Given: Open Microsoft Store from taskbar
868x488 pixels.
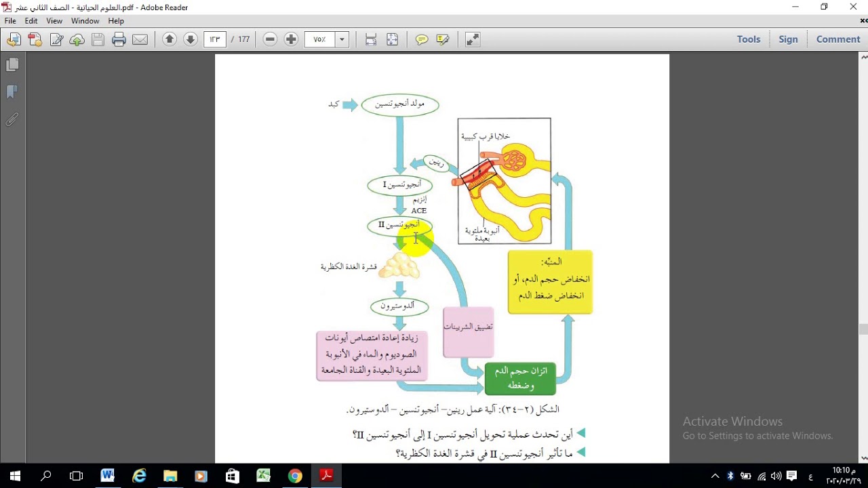Looking at the screenshot, I should click(233, 476).
